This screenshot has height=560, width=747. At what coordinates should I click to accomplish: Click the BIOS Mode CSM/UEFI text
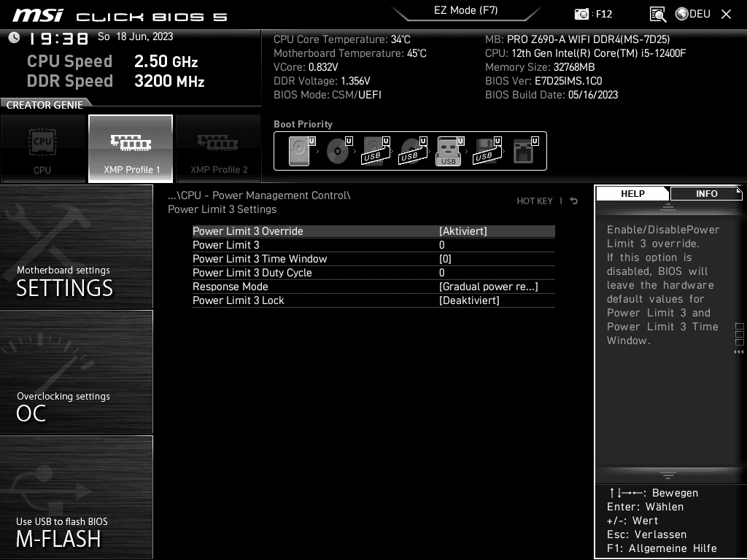tap(328, 94)
